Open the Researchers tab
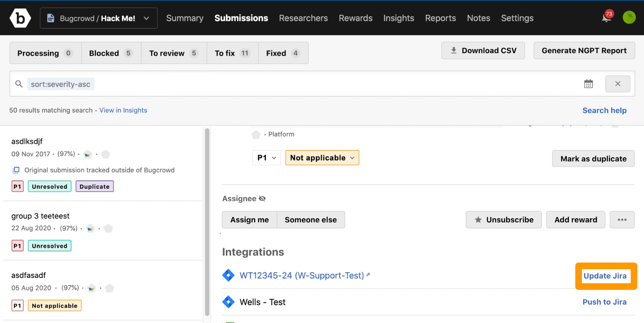Screen dimensions: 644x323 point(303,18)
